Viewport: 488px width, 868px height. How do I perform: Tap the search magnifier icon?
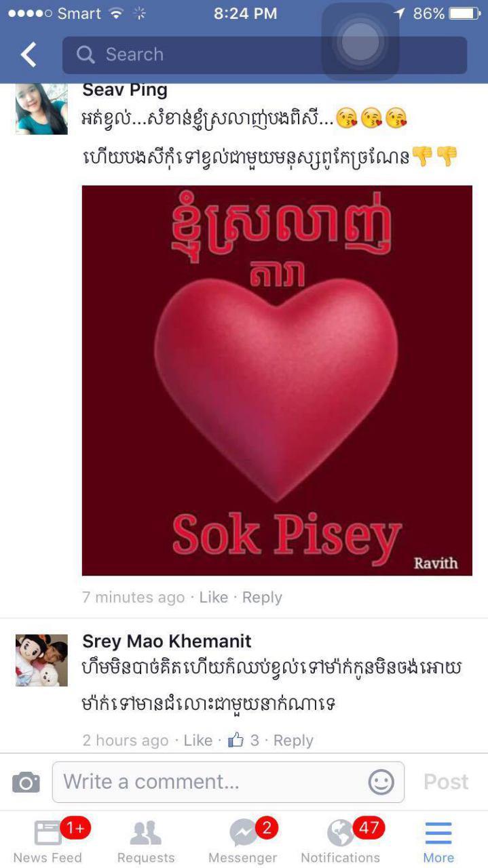point(86,55)
